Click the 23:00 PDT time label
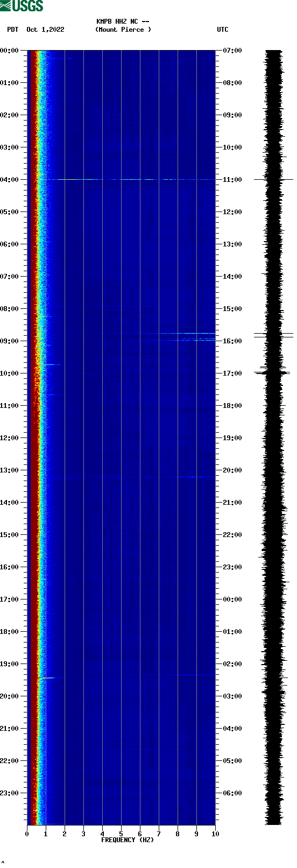Viewport: 297px width, 868px height. [10, 793]
